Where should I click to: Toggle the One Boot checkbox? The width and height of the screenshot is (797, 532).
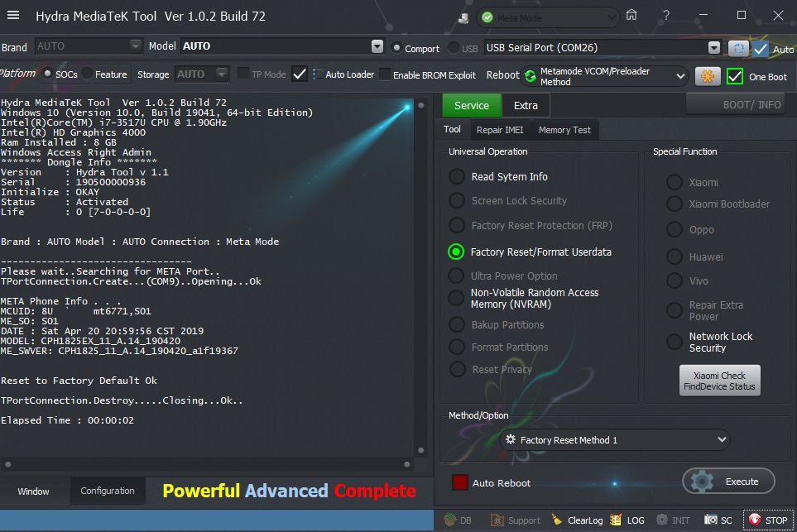(x=735, y=77)
